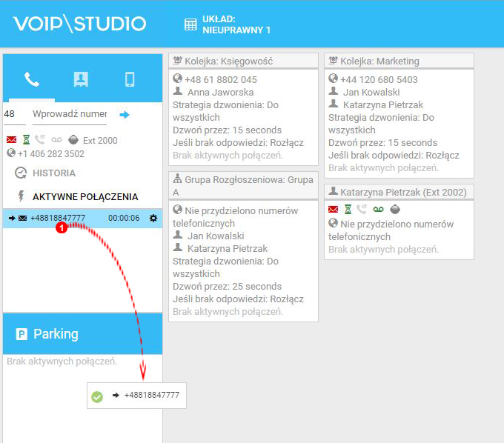The width and height of the screenshot is (504, 443).
Task: Open AKTYWNE POŁĄCZENIA section
Action: tap(85, 196)
